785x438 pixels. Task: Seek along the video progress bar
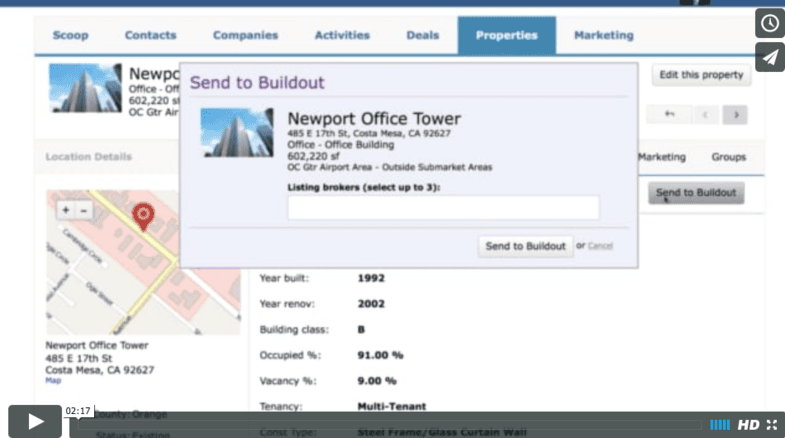(389, 425)
